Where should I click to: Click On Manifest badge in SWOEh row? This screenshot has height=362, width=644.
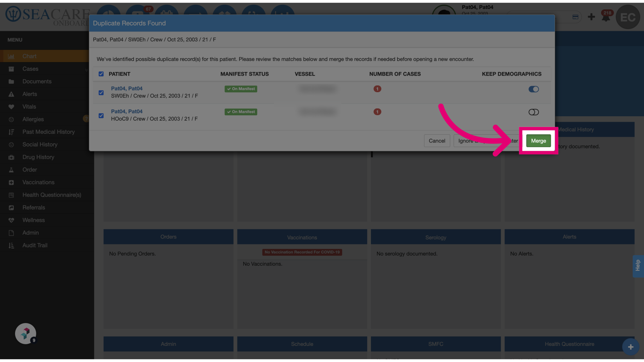[241, 89]
